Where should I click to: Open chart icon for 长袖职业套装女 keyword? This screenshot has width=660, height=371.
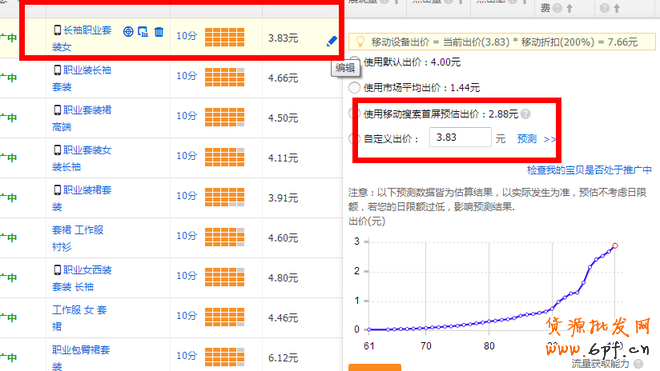[143, 32]
